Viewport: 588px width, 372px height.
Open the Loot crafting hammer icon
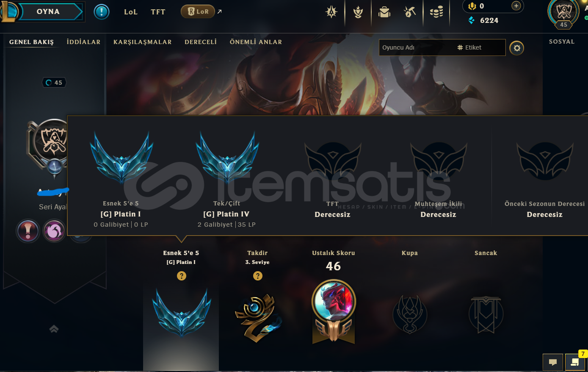tap(410, 12)
